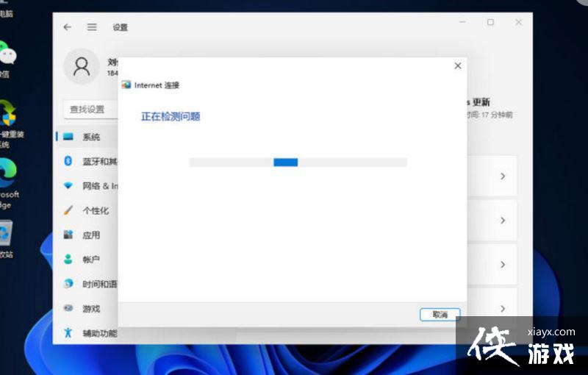The image size is (588, 375).
Task: Click the Accounts person icon in sidebar
Action: [68, 259]
